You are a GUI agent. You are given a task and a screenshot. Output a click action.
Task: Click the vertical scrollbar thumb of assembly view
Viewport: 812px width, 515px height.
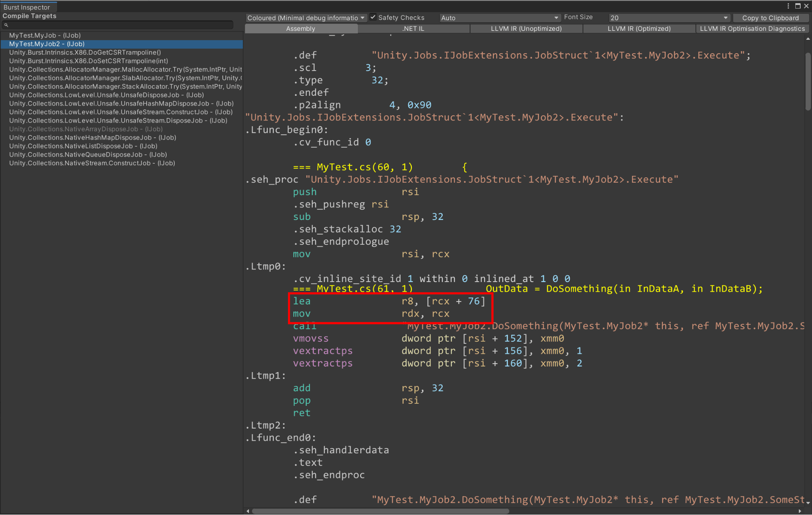[808, 81]
